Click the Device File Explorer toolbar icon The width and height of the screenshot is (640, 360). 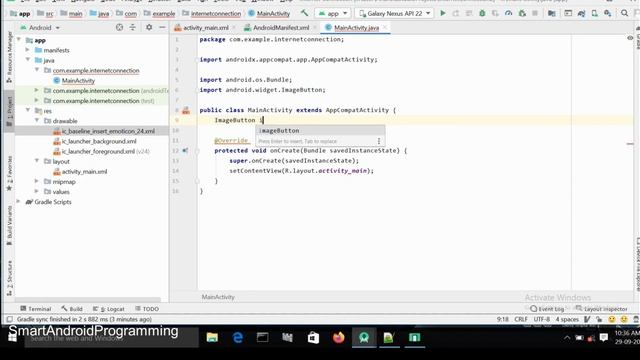pos(568,13)
